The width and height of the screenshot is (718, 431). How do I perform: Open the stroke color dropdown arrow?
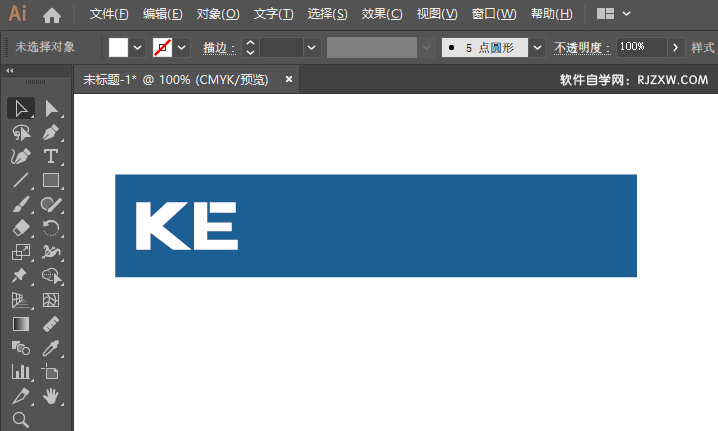point(182,47)
